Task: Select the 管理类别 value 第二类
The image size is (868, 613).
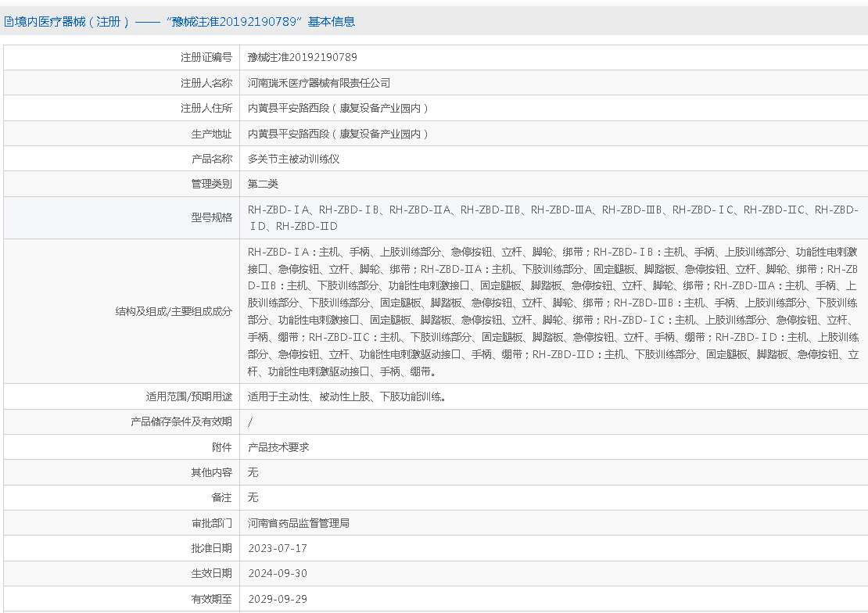Action: (x=264, y=185)
